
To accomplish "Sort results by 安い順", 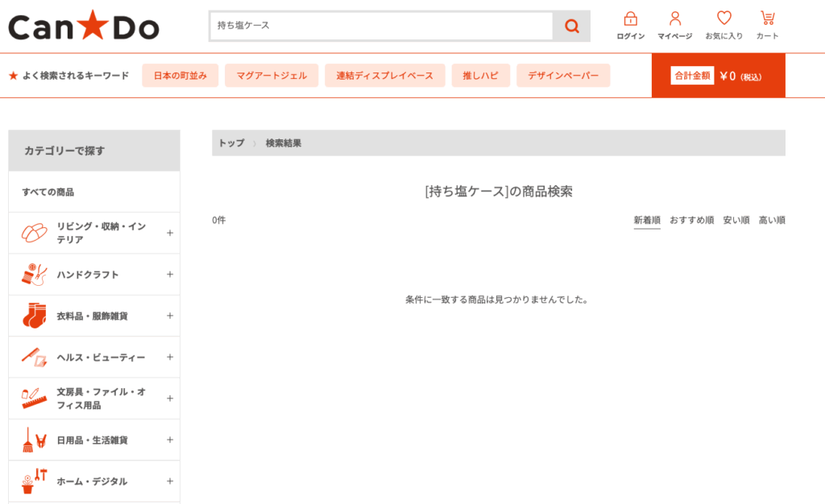I will (736, 221).
